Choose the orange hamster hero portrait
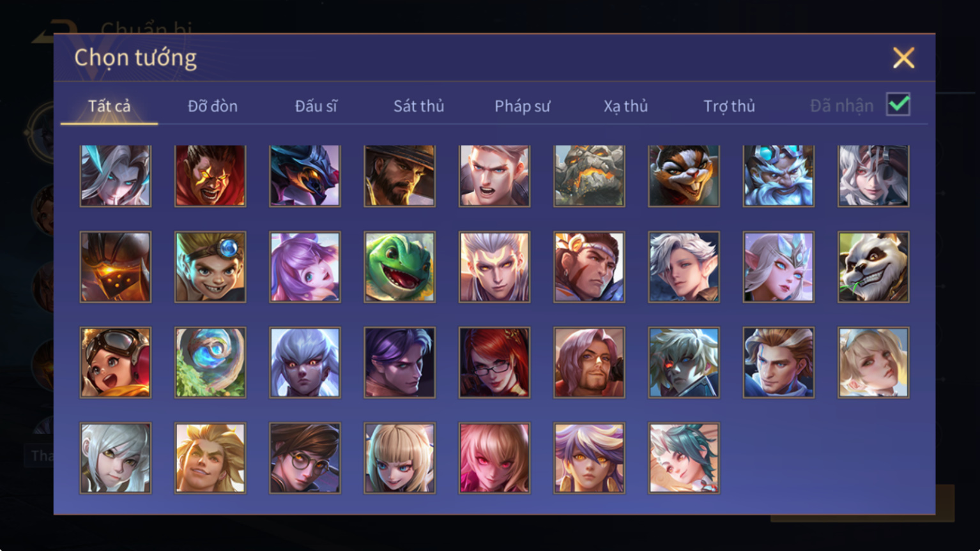The width and height of the screenshot is (980, 551). (x=684, y=176)
